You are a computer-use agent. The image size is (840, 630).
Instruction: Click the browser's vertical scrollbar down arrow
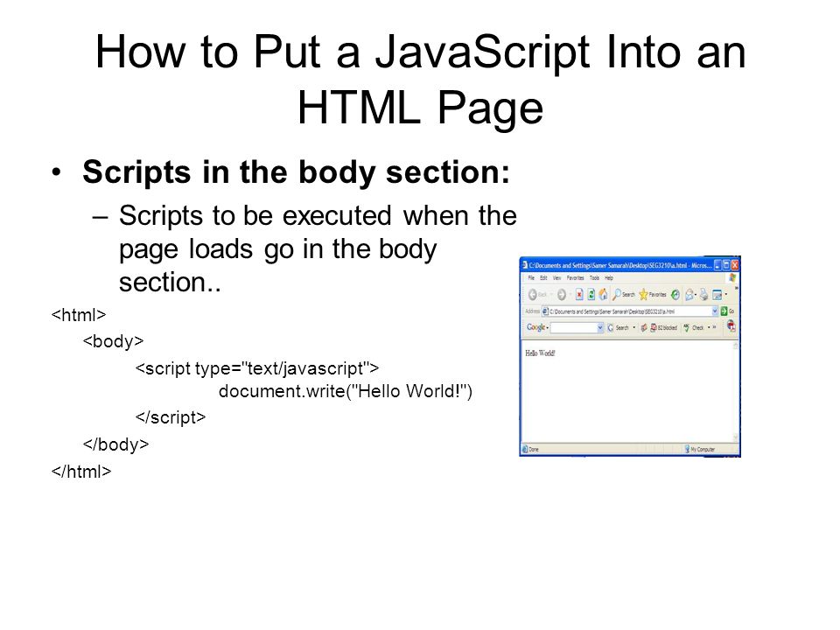coord(736,437)
